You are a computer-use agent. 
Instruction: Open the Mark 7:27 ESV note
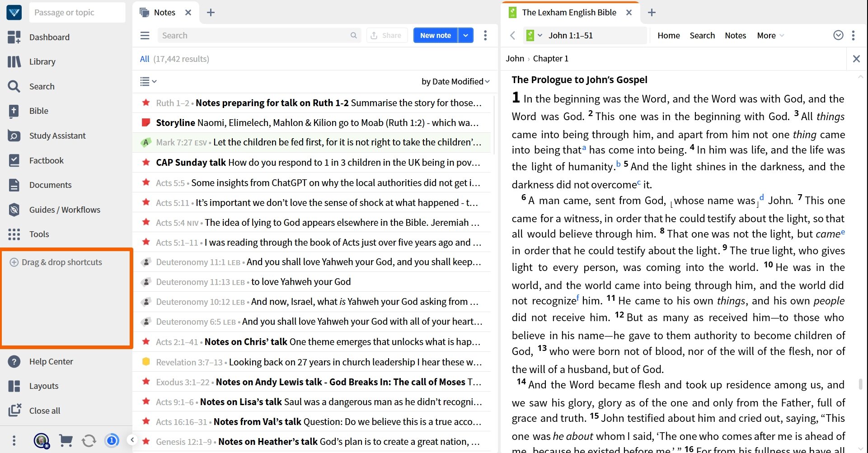click(x=312, y=142)
